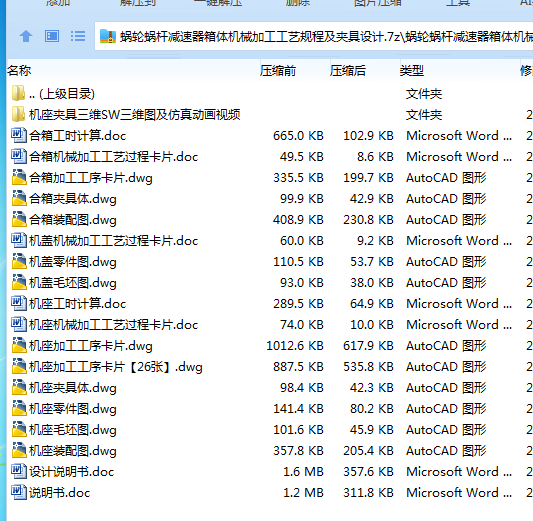
Task: Click AutoCAD icon of 机座装配图.dwg
Action: [19, 451]
